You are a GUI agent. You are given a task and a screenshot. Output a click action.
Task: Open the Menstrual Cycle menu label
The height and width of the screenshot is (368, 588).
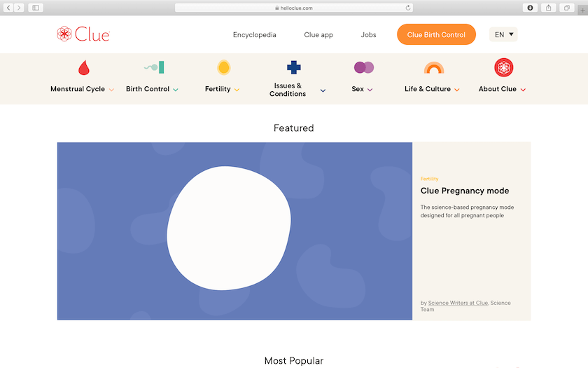pyautogui.click(x=78, y=89)
